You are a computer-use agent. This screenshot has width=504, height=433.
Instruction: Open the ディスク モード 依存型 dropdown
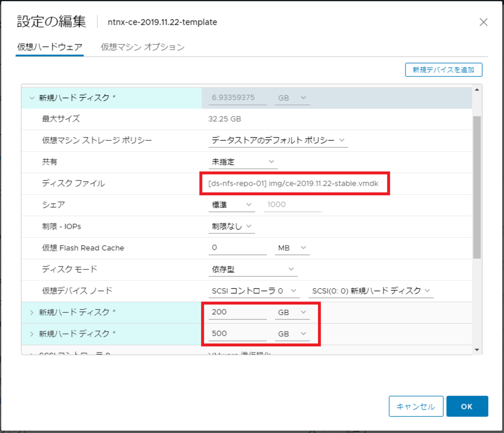click(x=253, y=269)
